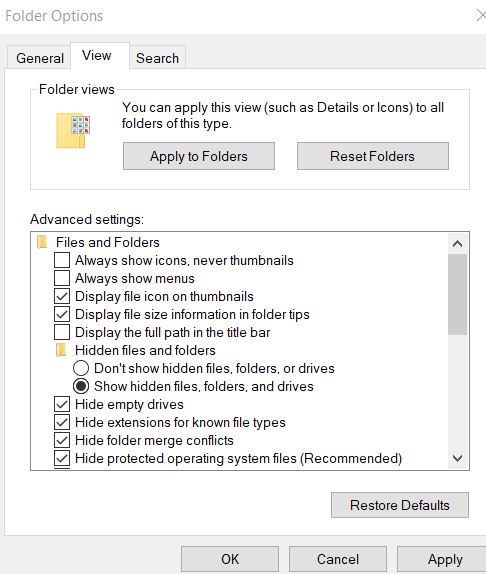486x574 pixels.
Task: Click the Reset Folders button
Action: 373,156
